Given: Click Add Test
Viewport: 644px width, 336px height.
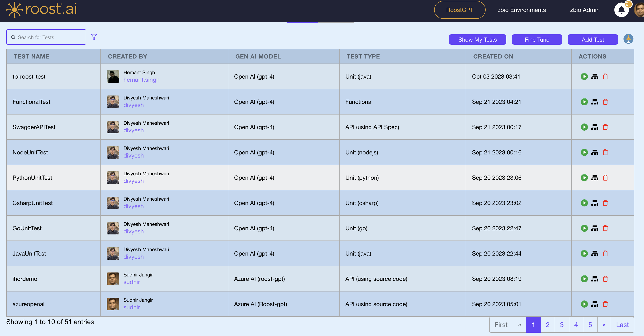Looking at the screenshot, I should [x=593, y=39].
